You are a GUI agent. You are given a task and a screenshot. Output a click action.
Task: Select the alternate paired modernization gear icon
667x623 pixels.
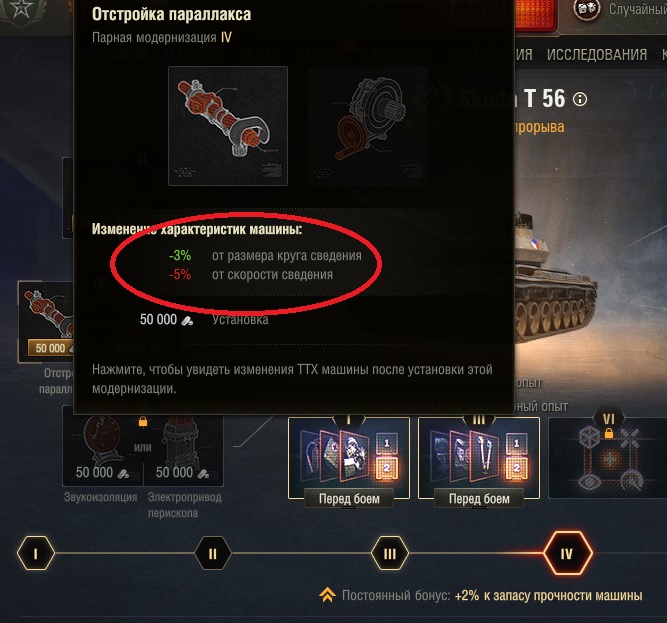click(368, 126)
